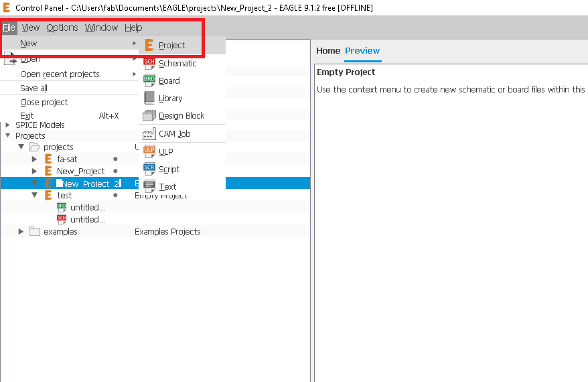The image size is (588, 382).
Task: Open the Options menu
Action: 62,27
